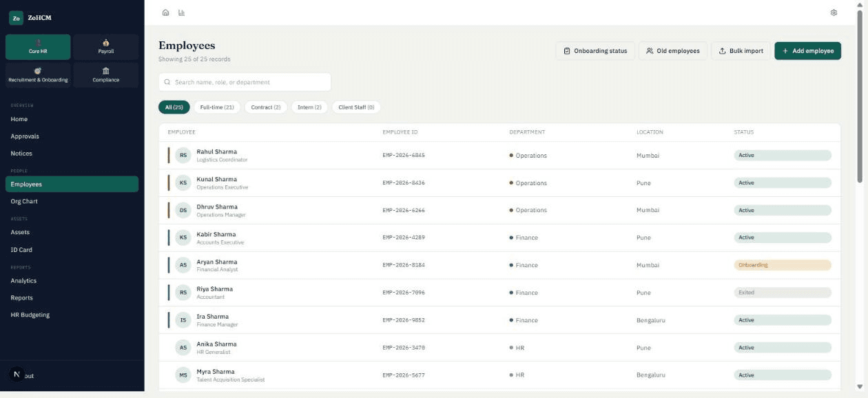Click the Old employees button
This screenshot has width=868, height=398.
[x=673, y=51]
